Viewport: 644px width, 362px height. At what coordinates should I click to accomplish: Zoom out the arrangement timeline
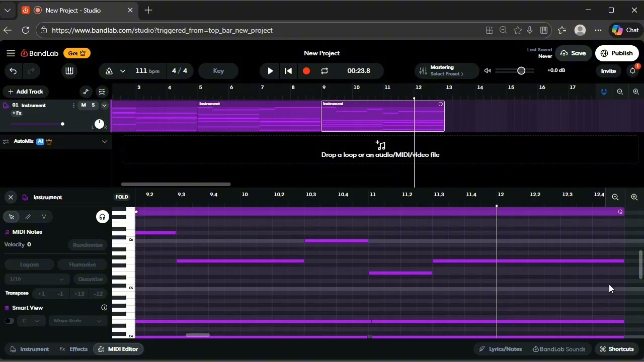[x=620, y=92]
